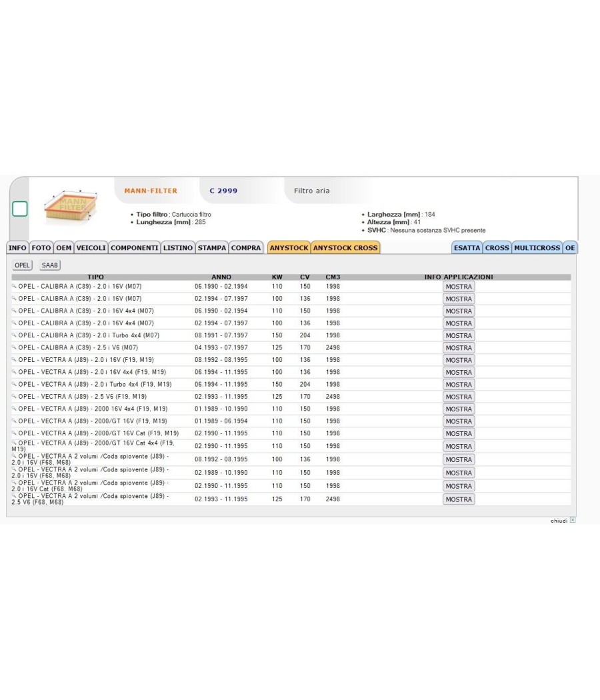Click the MANN-FILTER brand name
Viewport: 600px width, 700px height.
(151, 191)
